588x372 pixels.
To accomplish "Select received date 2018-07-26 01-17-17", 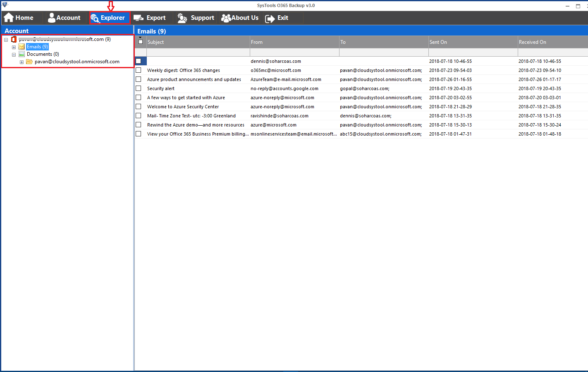I will point(540,79).
